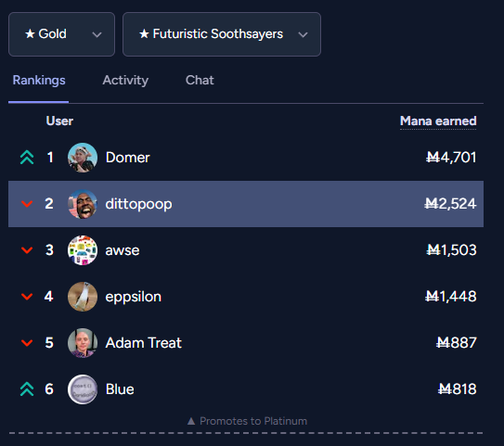
Task: Open Adam Treat's username link
Action: tap(144, 343)
